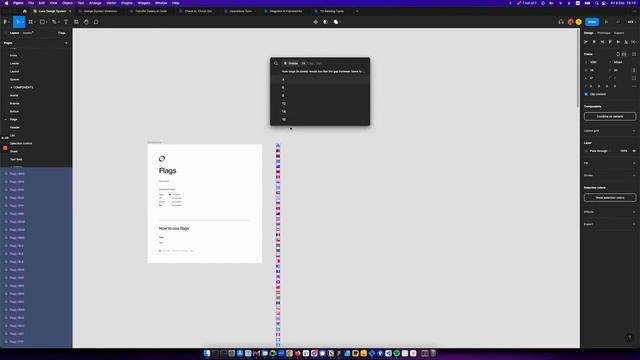Switch to the Assets tab
This screenshot has height=360, width=640.
27,33
